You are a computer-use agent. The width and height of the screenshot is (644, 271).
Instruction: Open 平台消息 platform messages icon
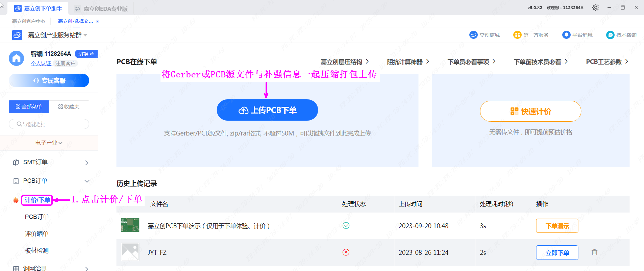click(x=566, y=35)
